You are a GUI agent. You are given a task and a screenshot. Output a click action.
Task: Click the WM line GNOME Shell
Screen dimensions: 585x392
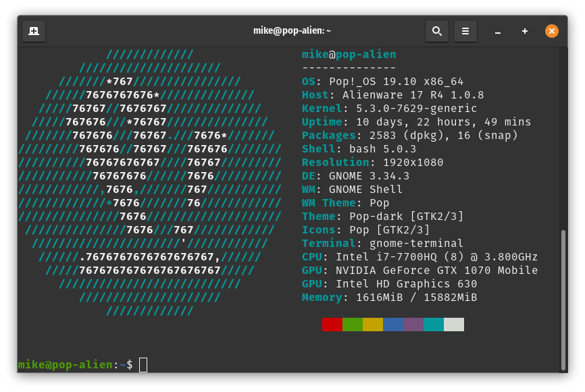click(x=352, y=190)
